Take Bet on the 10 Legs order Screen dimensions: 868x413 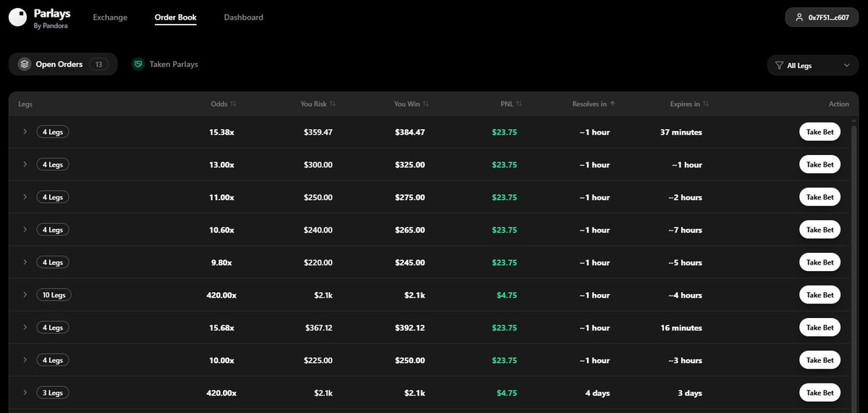819,295
